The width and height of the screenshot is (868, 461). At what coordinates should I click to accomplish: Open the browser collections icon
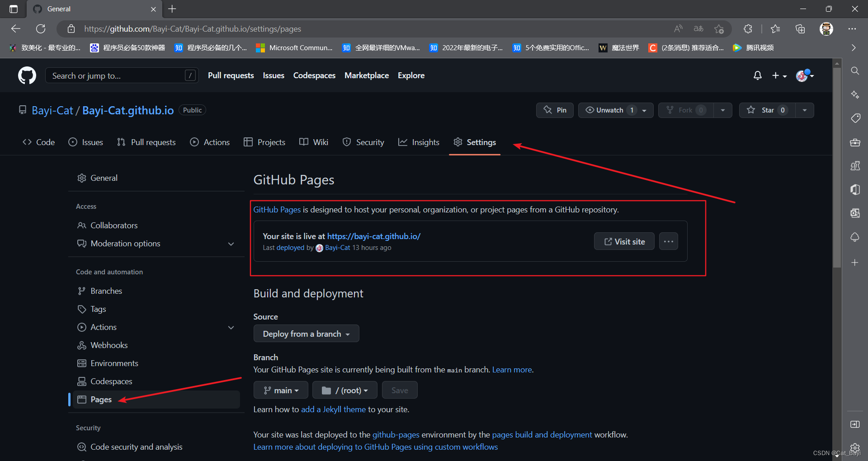[x=800, y=29]
